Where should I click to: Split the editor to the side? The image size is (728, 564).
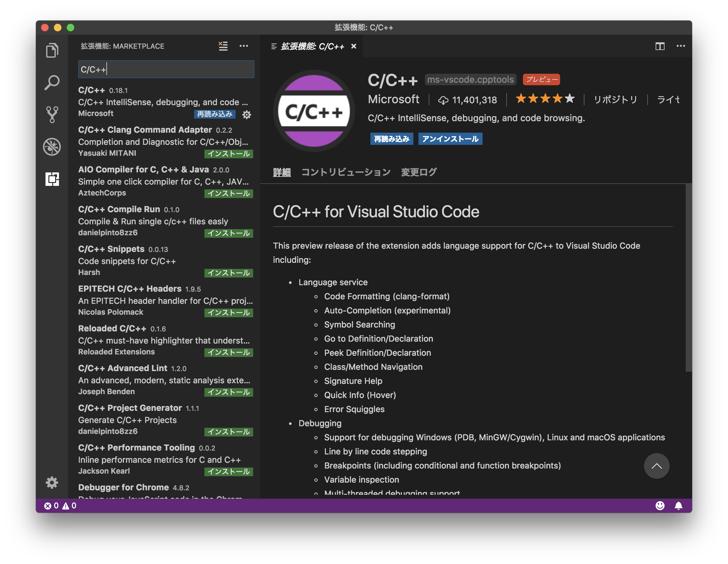click(660, 46)
